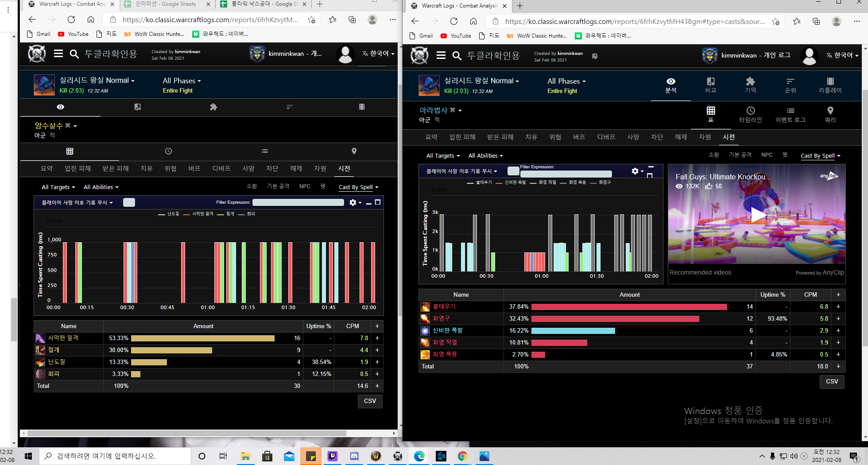The width and height of the screenshot is (868, 465).
Task: Open All Phases dropdown in right window
Action: coord(566,81)
